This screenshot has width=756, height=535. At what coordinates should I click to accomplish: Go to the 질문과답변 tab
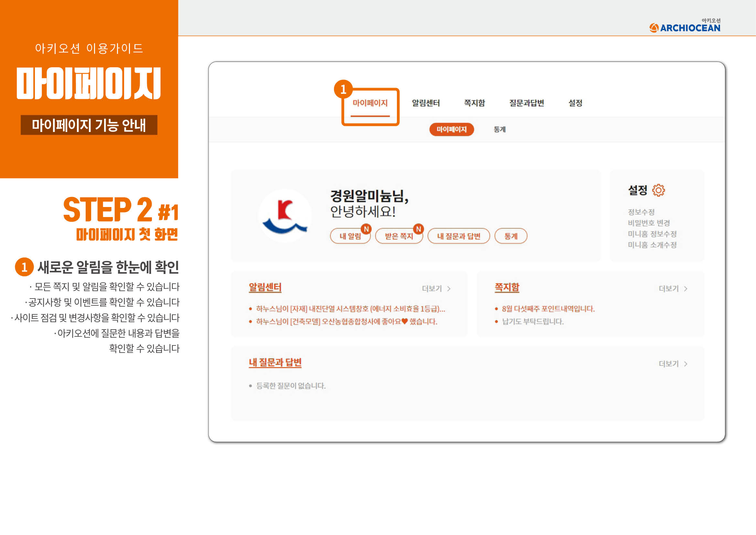coord(527,103)
